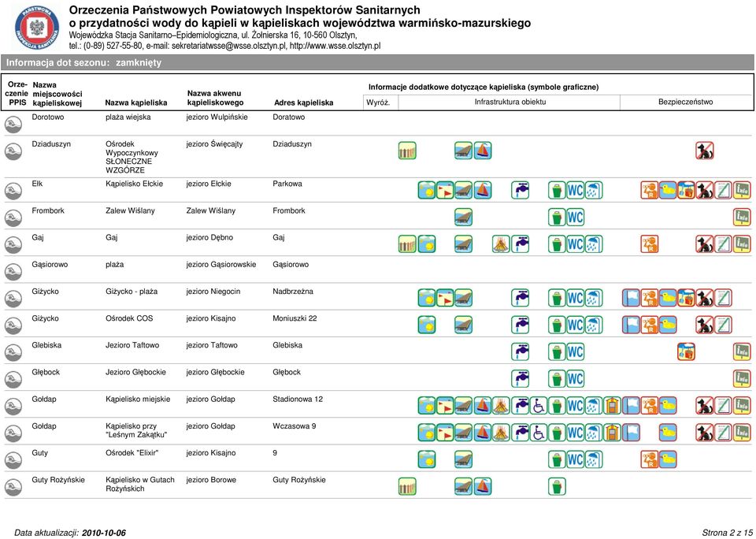Viewport: 756px width, 539px height.
Task: Click the Państwowa Inspekcja Sanitarna logo
Action: (37, 28)
